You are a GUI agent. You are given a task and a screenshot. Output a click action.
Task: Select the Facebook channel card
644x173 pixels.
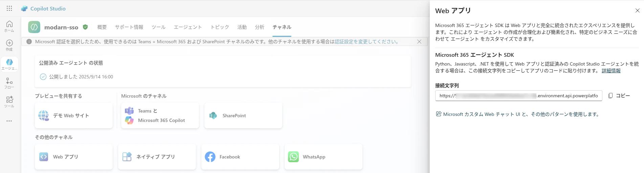click(240, 157)
